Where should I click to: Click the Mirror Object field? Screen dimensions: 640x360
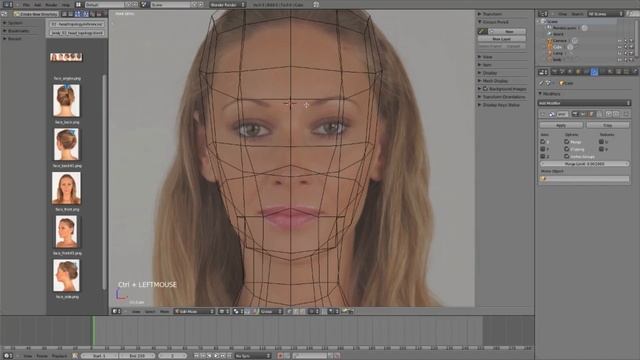(x=584, y=179)
